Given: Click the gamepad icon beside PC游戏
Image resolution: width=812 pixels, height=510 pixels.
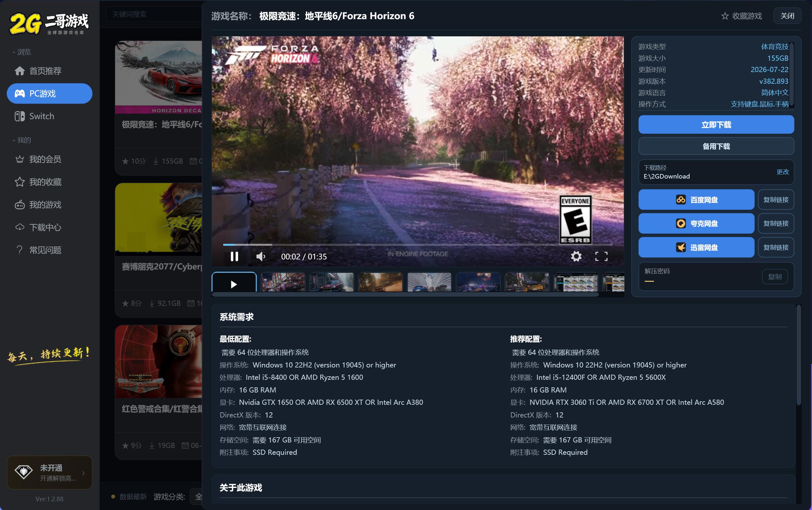Looking at the screenshot, I should tap(19, 93).
